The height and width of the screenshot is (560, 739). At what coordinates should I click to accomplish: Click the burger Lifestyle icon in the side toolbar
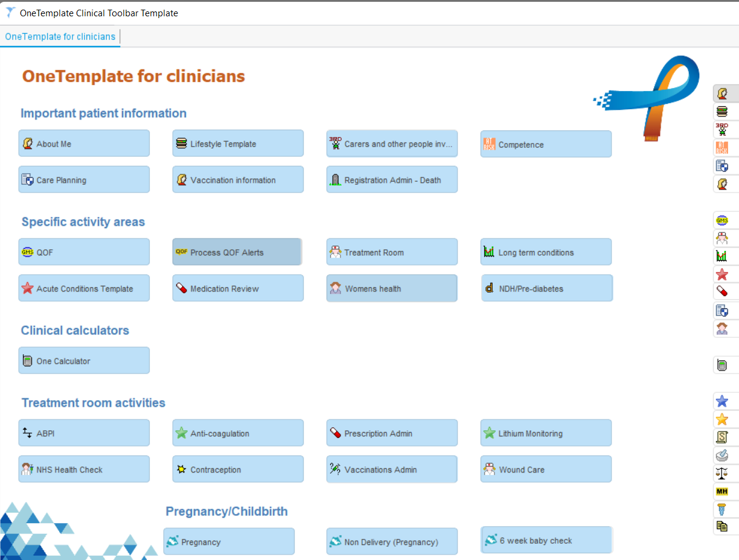pyautogui.click(x=721, y=111)
